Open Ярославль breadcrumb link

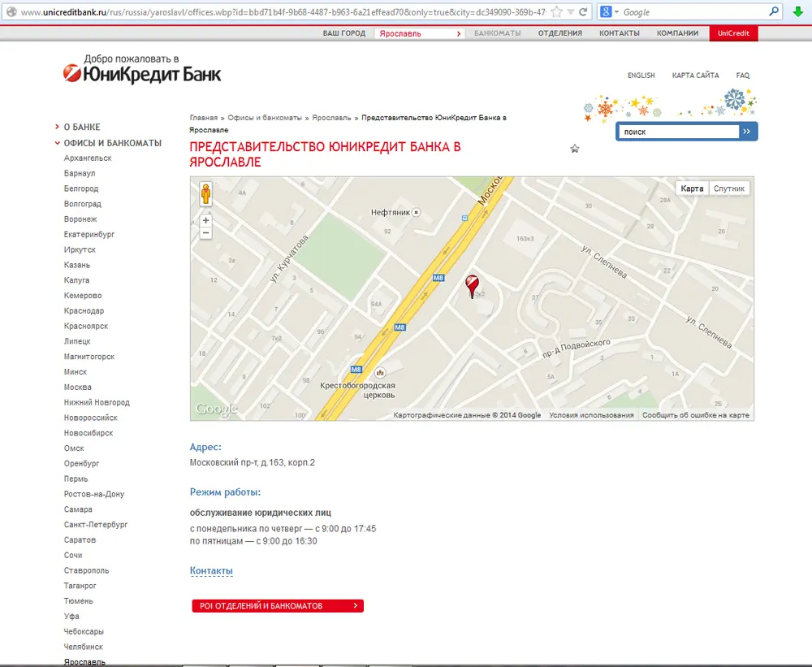[331, 118]
